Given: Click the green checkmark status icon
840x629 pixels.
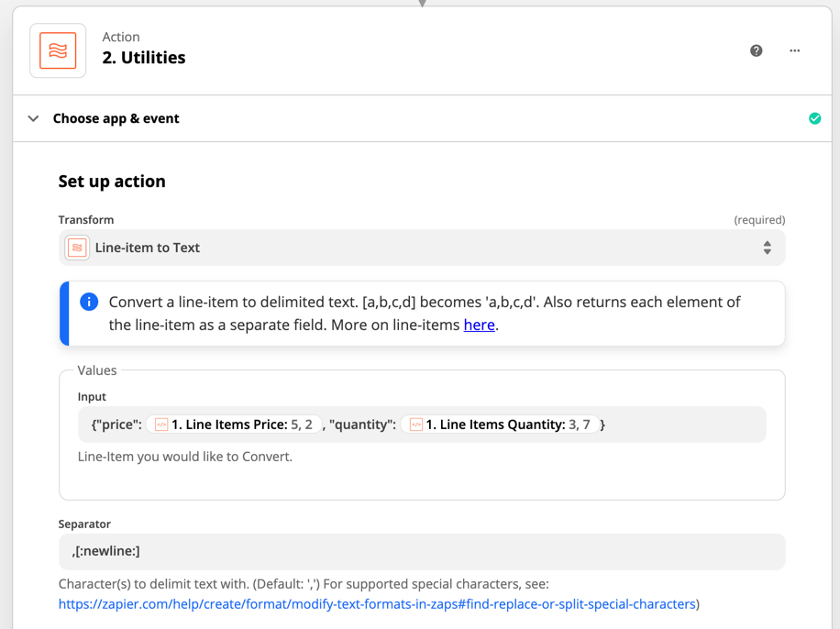Looking at the screenshot, I should (815, 118).
